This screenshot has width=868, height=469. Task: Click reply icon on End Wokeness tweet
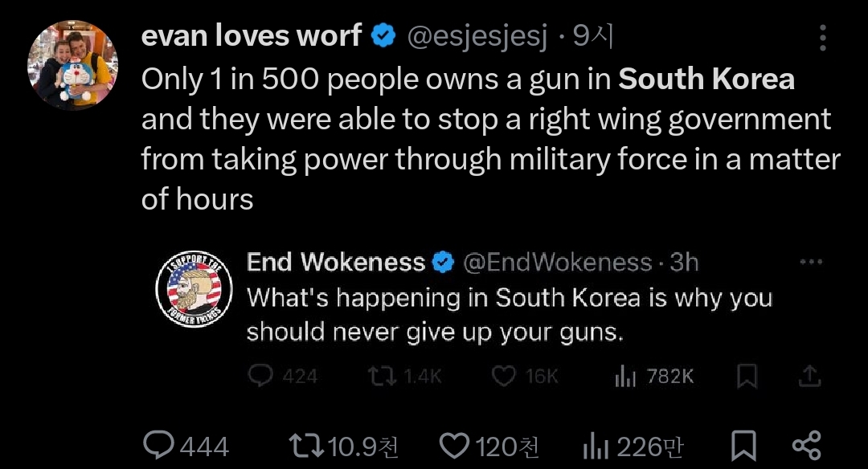(260, 376)
